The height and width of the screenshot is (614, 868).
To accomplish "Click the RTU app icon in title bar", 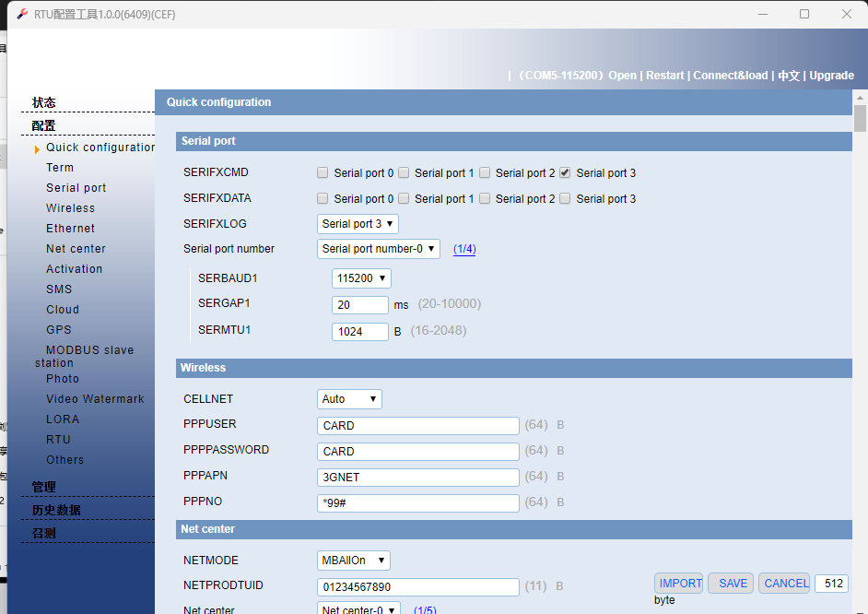I will (23, 14).
